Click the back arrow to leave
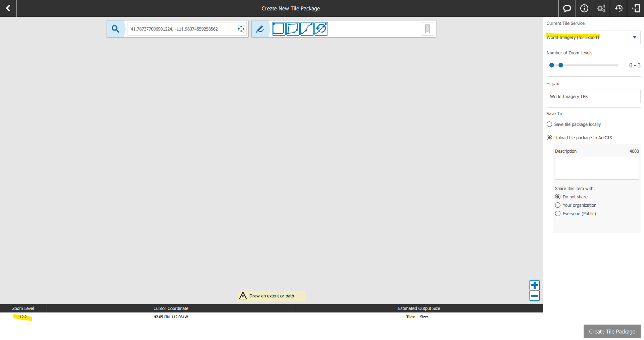Screen dimensions: 644x340 pyautogui.click(x=8, y=8)
